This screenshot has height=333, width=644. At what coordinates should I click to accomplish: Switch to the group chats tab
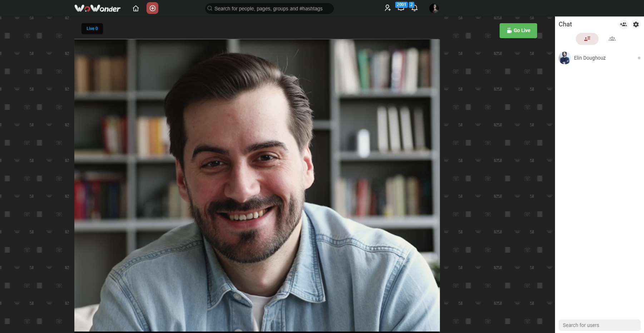pos(612,39)
